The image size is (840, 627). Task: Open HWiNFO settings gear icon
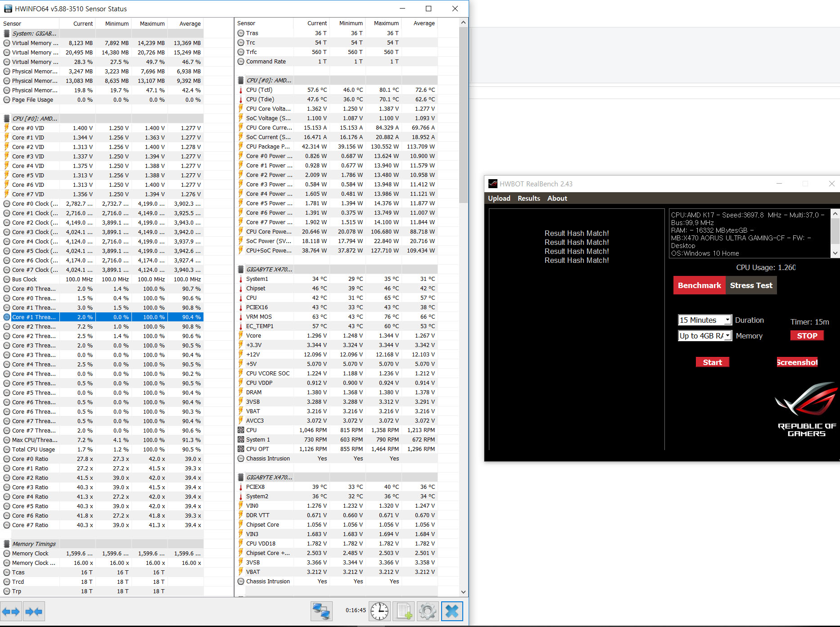[x=428, y=611]
